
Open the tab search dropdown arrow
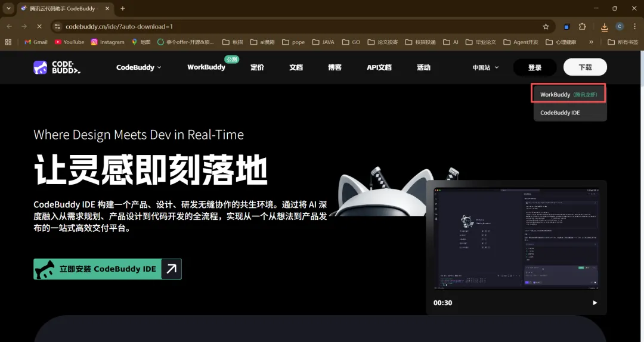click(8, 8)
